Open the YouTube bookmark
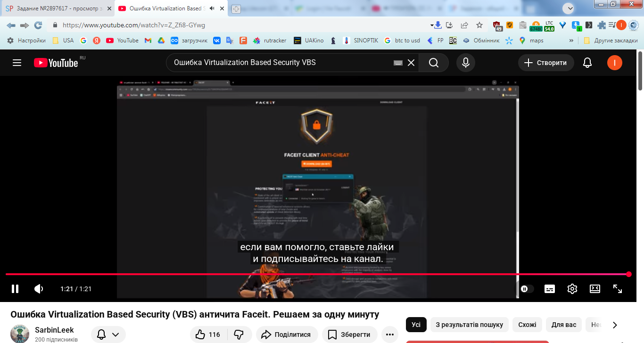Viewport: 644px width, 343px height. tap(122, 41)
